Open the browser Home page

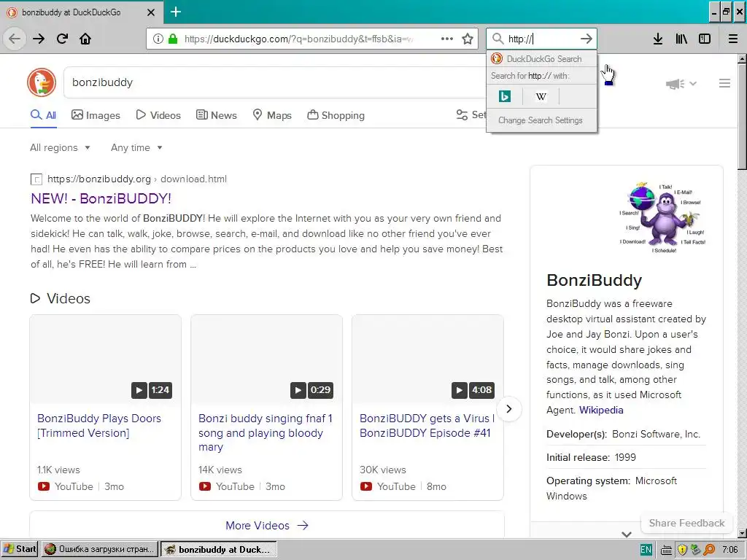point(85,39)
